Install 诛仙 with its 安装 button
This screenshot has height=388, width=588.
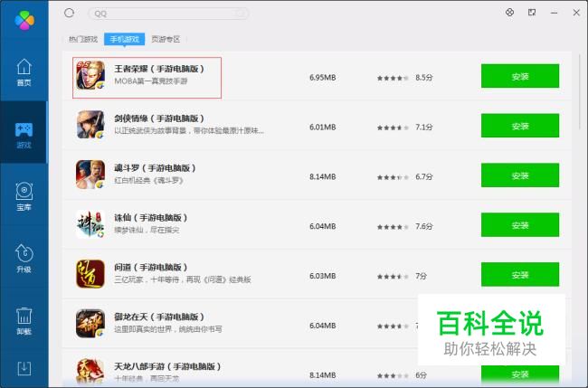pyautogui.click(x=520, y=225)
